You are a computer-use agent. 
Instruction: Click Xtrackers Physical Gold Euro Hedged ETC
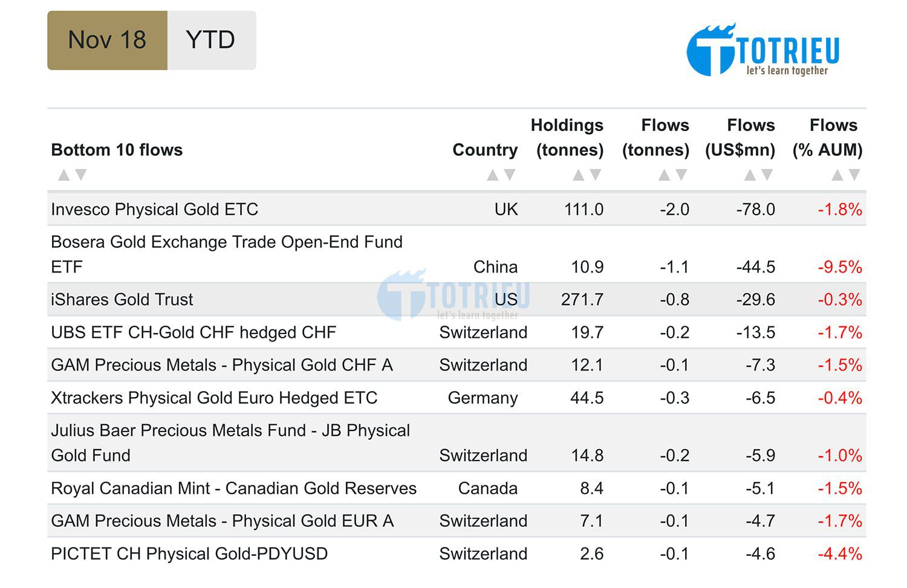pos(214,398)
